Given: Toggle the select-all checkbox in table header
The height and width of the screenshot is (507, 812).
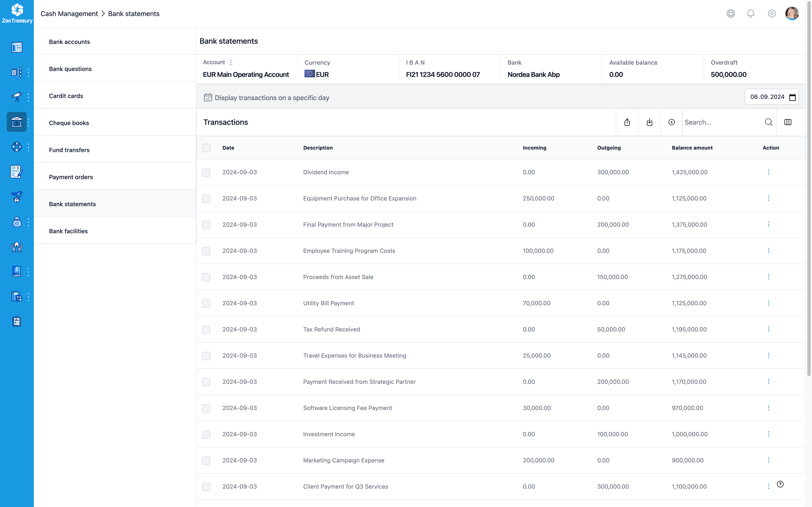Looking at the screenshot, I should (x=206, y=148).
